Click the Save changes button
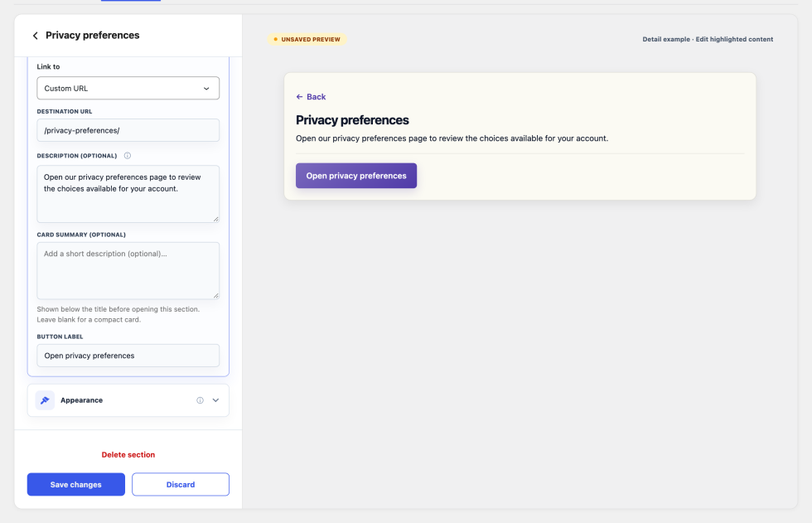 coord(76,485)
